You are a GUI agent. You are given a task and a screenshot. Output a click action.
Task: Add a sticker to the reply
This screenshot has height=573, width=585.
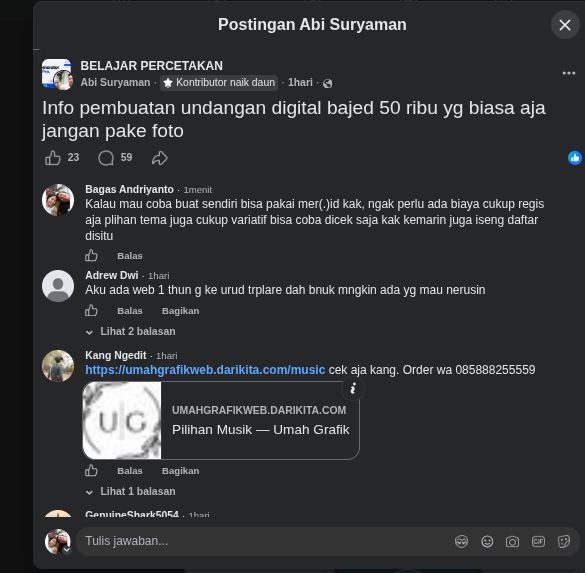coord(564,541)
